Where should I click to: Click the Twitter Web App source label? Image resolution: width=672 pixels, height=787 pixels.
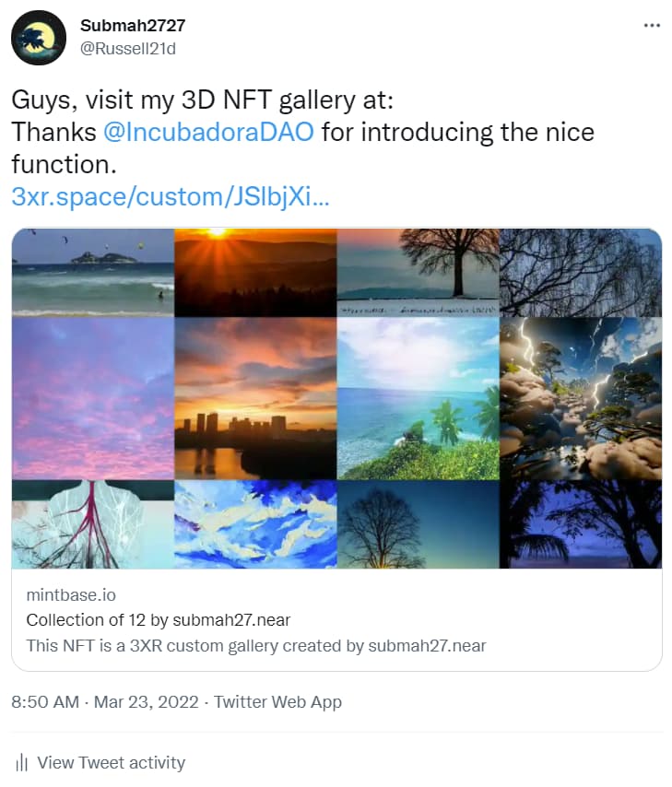(277, 701)
